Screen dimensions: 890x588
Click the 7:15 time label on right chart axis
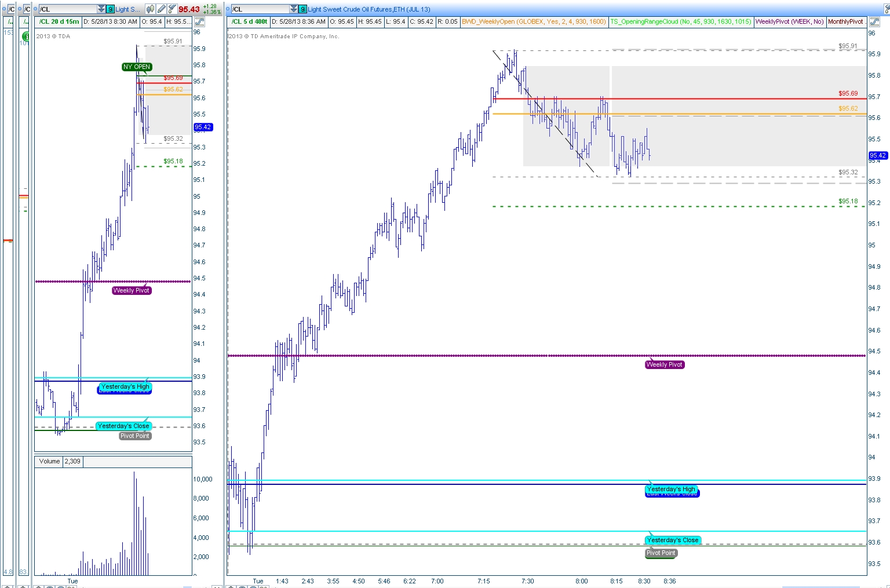pyautogui.click(x=484, y=580)
